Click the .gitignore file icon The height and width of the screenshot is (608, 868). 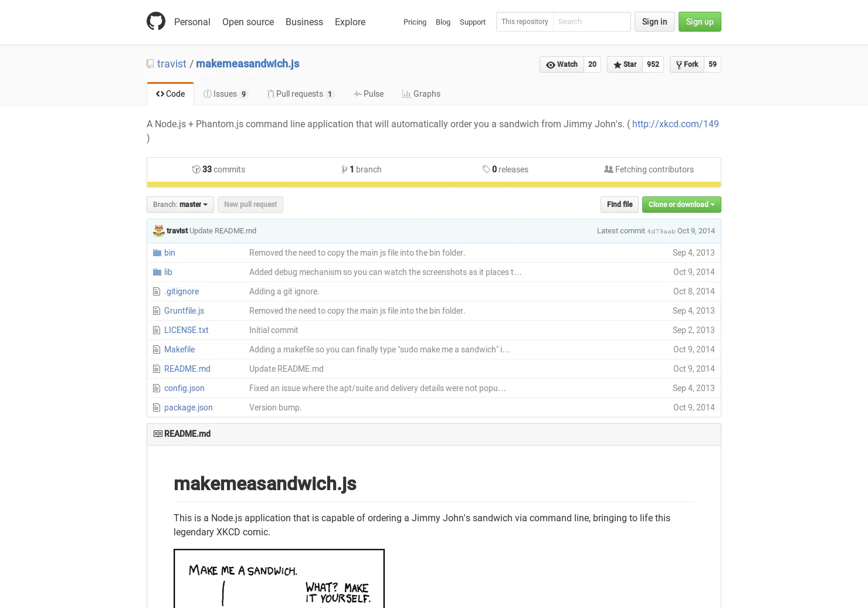tap(157, 291)
